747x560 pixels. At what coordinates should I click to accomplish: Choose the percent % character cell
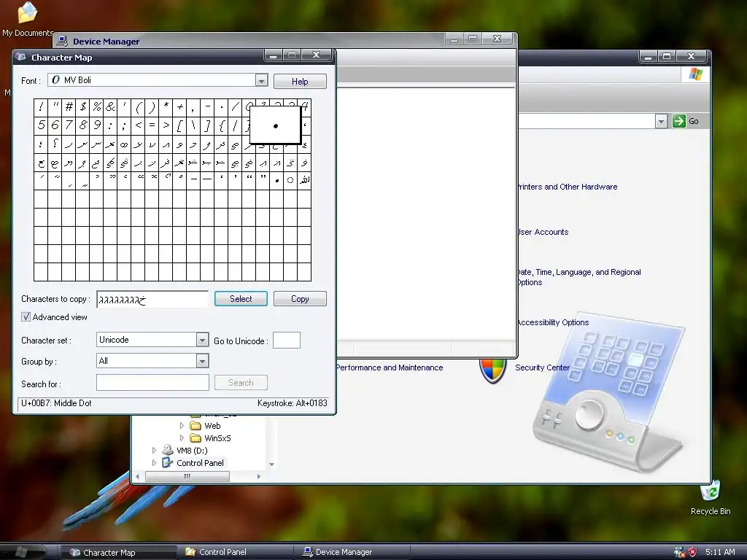97,106
